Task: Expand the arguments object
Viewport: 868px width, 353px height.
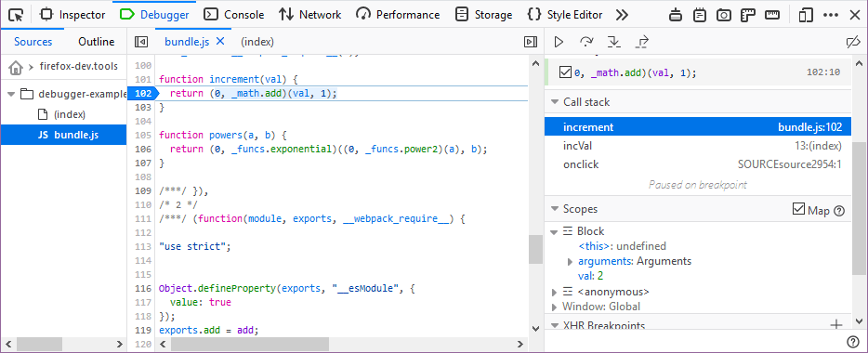Action: pos(571,261)
